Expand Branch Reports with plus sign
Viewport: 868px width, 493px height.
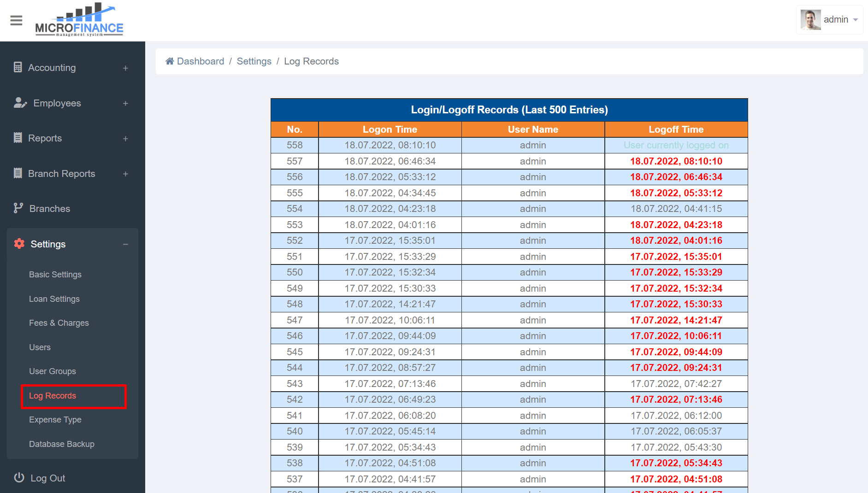(x=125, y=174)
